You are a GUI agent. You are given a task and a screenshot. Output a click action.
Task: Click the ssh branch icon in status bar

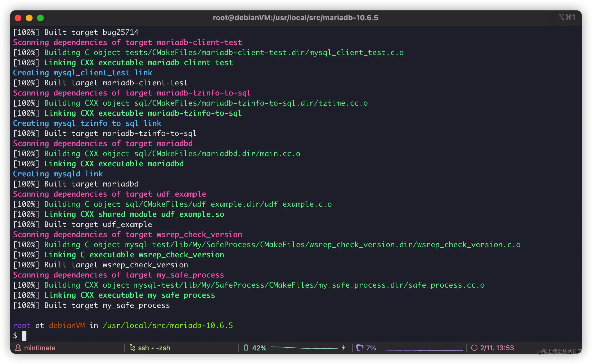pyautogui.click(x=132, y=348)
